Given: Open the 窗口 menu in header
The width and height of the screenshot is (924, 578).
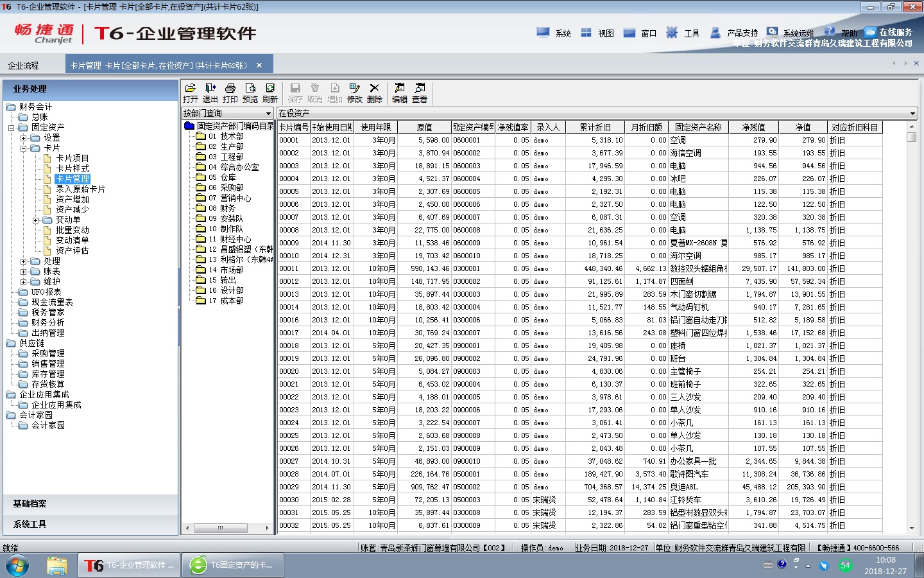Looking at the screenshot, I should click(x=640, y=33).
